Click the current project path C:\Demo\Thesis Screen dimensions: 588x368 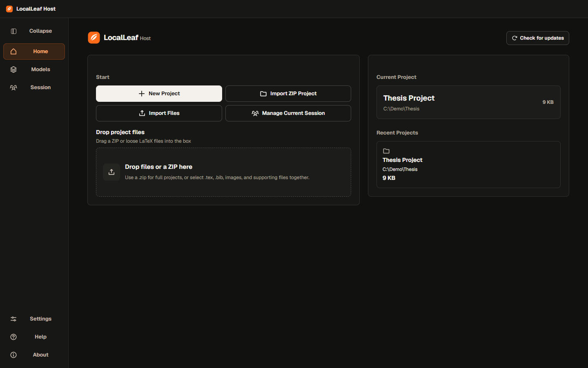[401, 109]
